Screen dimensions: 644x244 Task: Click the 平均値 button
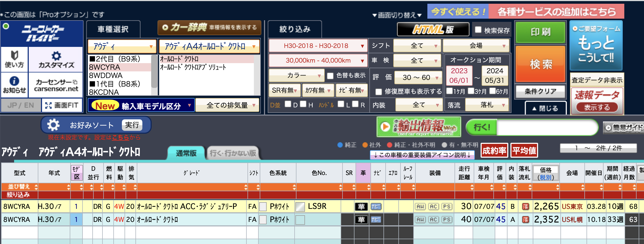point(524,151)
